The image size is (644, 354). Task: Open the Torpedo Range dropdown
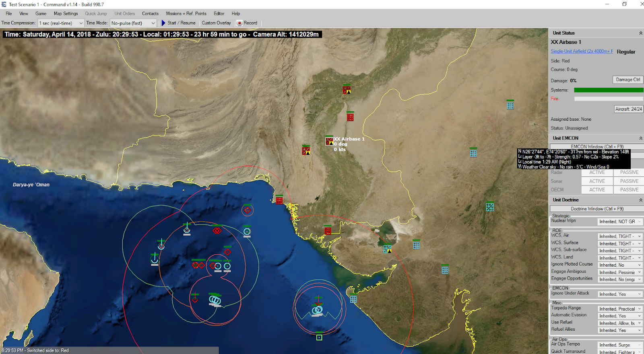(620, 309)
